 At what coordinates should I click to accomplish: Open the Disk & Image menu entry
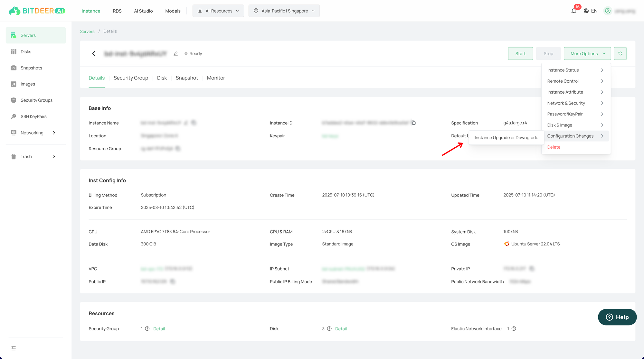tap(576, 125)
